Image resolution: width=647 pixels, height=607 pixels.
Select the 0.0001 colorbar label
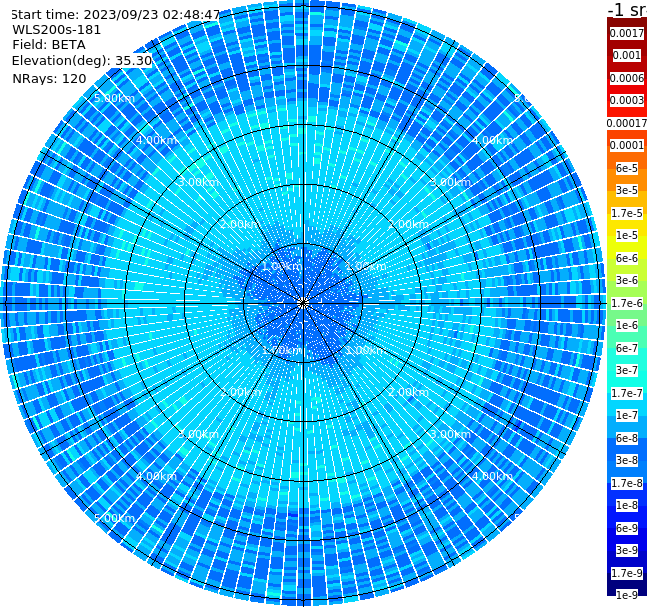click(x=627, y=145)
